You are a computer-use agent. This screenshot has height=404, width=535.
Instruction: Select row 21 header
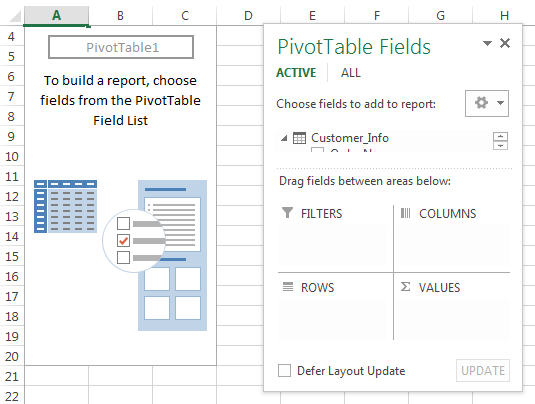pos(12,376)
